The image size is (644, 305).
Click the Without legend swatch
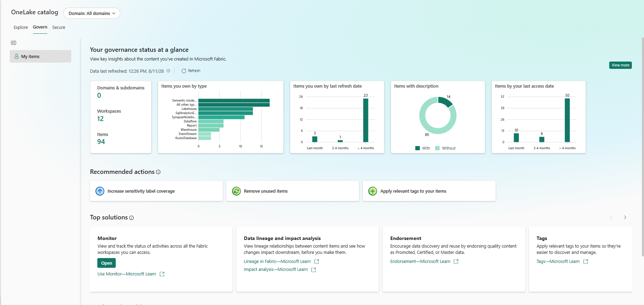(437, 148)
